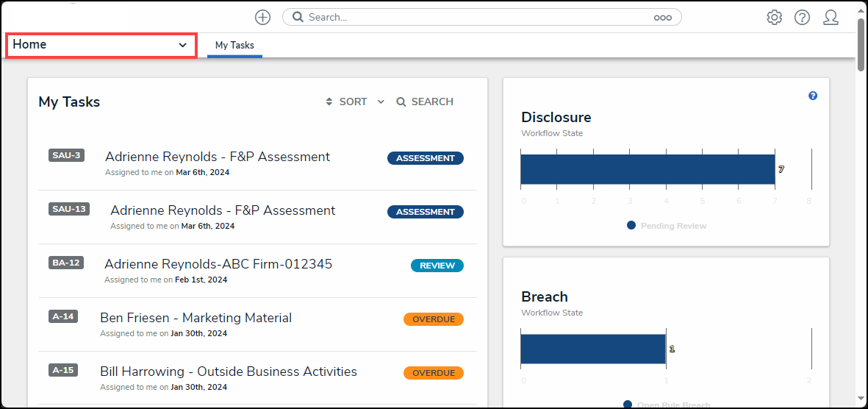Screen dimensions: 868x409
Task: Open the SAU-3 Adrienne Reynolds F&P Assessment task
Action: (218, 157)
